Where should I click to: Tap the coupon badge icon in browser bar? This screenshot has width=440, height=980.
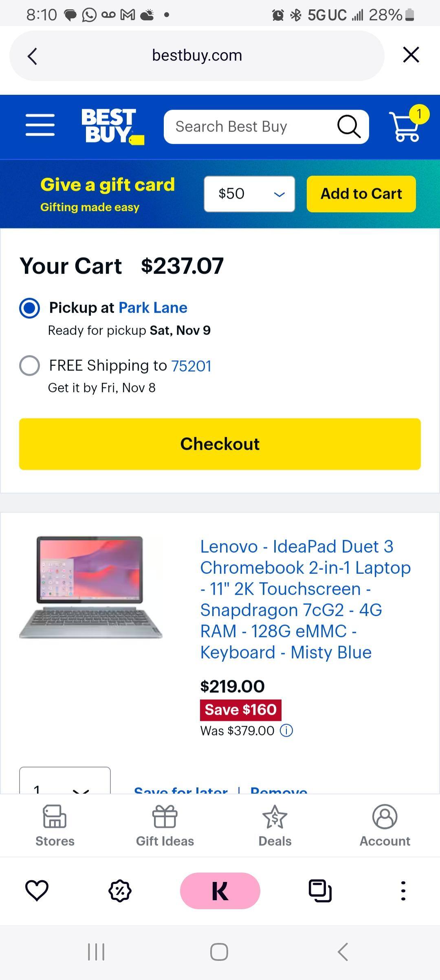(119, 890)
